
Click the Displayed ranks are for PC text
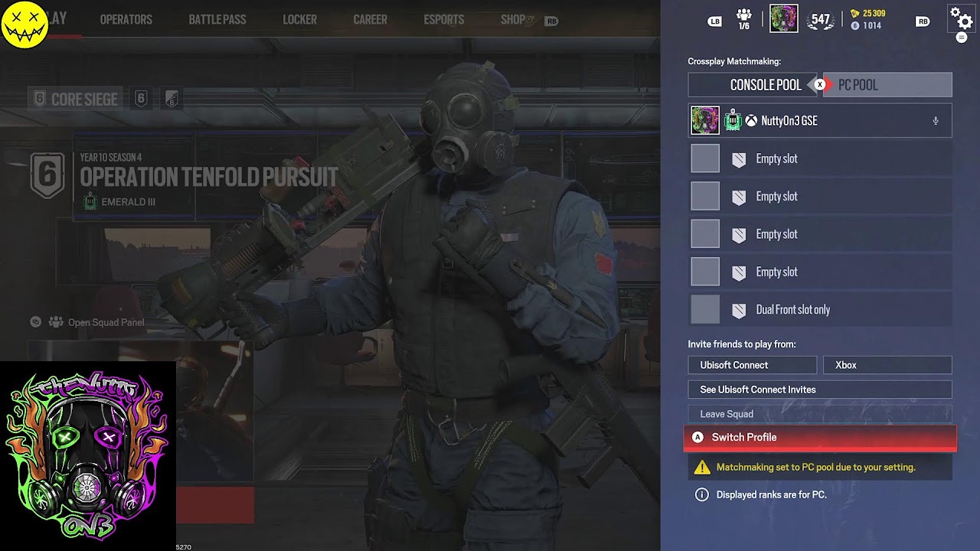[x=772, y=494]
